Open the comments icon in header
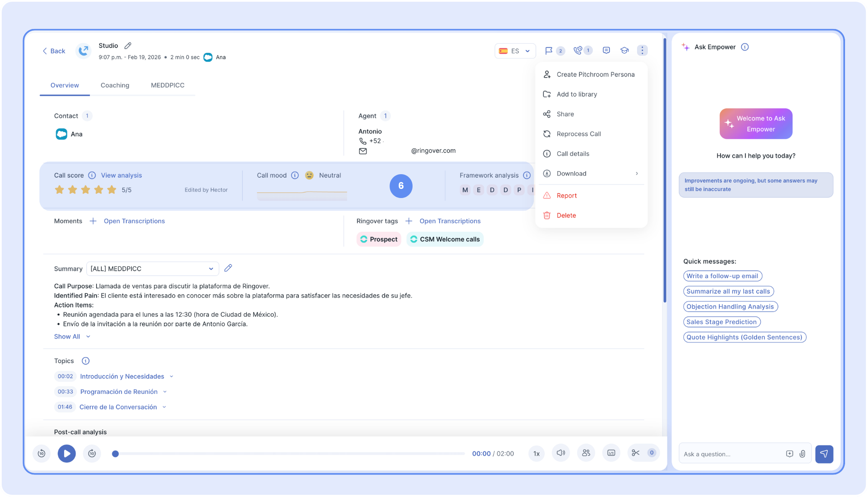The image size is (868, 497). pos(606,51)
